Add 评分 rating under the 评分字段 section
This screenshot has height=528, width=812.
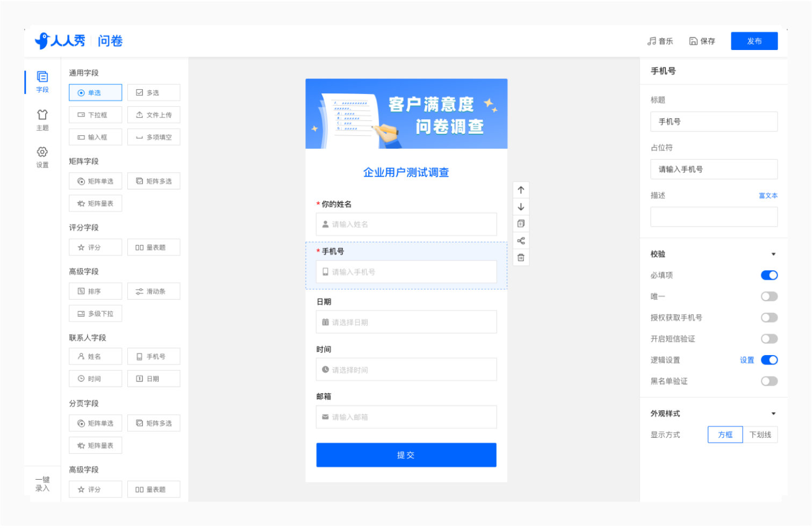click(x=95, y=247)
